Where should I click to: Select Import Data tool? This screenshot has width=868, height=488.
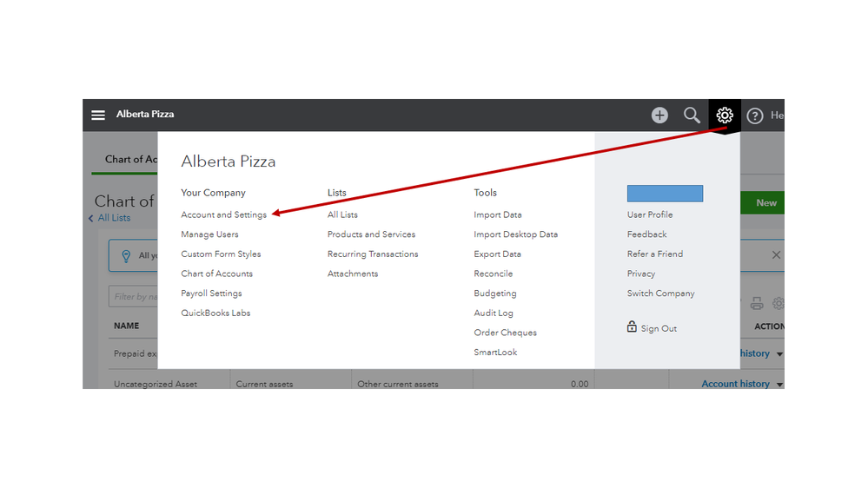498,214
